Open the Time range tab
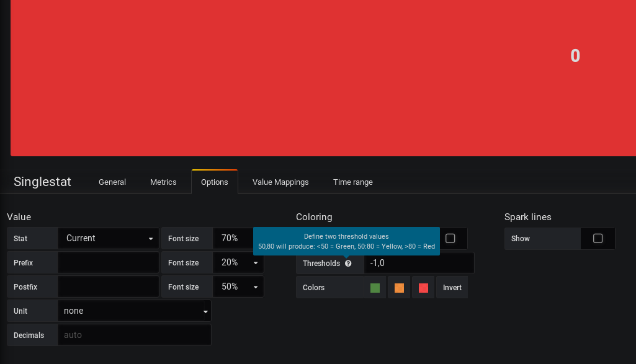The height and width of the screenshot is (364, 636). pyautogui.click(x=352, y=182)
